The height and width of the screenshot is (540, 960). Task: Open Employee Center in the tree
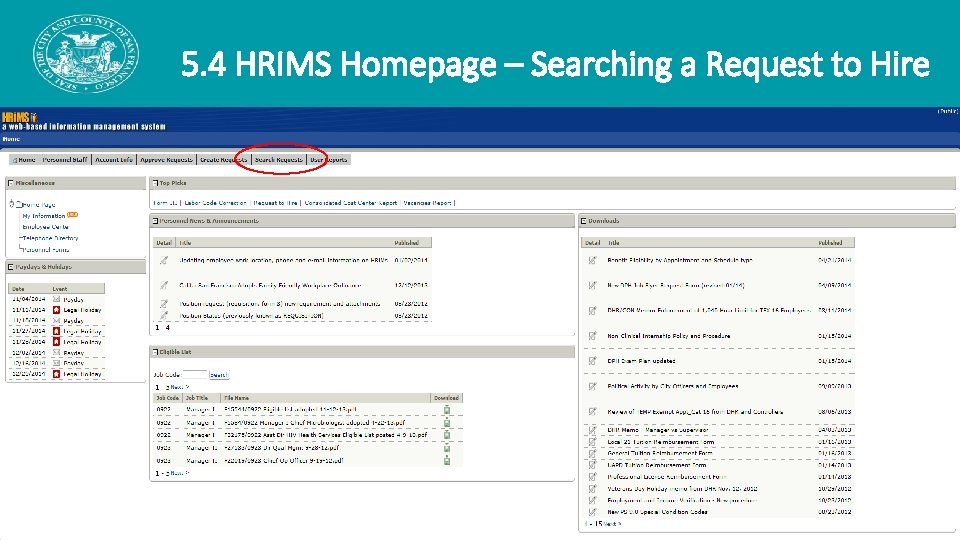pyautogui.click(x=45, y=227)
